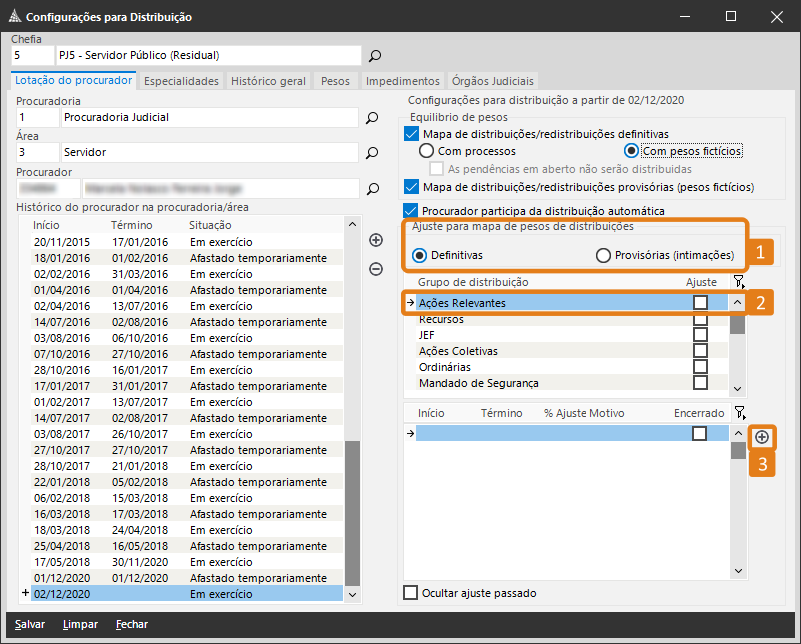Remove history row using the minus icon
Screen dimensions: 801x644
click(376, 268)
